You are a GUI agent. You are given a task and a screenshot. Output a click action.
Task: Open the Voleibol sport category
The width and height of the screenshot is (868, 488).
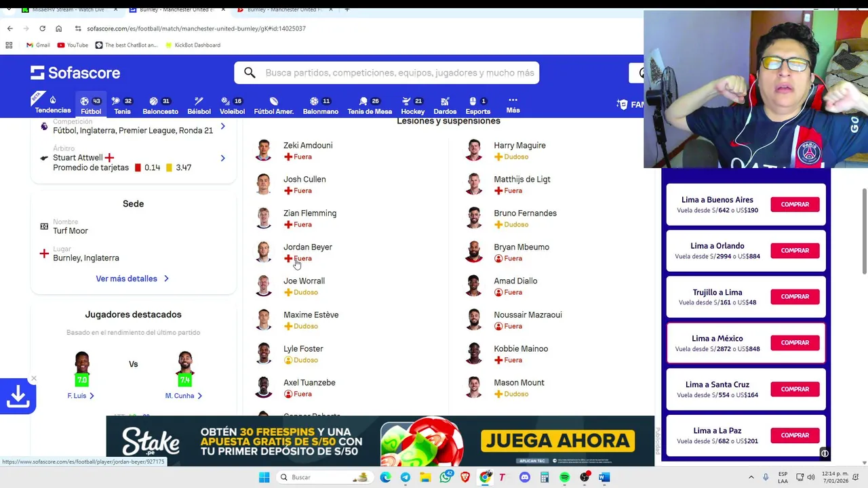[232, 105]
